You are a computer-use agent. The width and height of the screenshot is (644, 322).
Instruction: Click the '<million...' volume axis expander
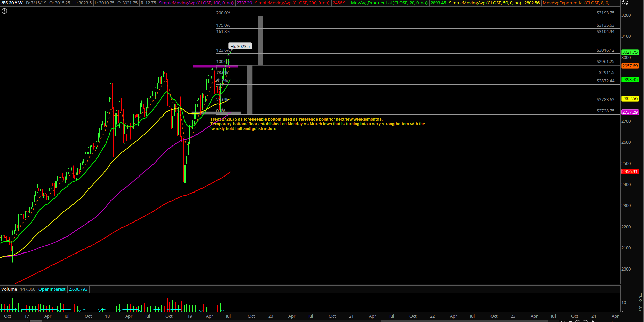[640, 302]
